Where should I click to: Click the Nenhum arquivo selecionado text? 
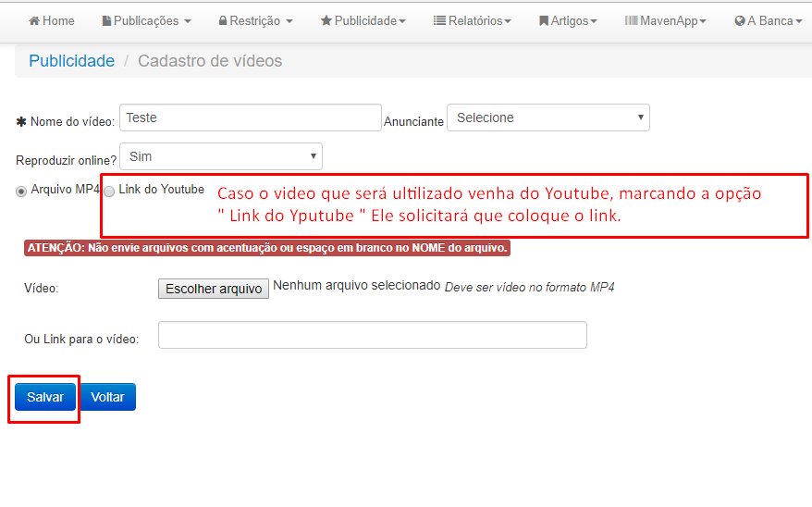click(x=357, y=285)
